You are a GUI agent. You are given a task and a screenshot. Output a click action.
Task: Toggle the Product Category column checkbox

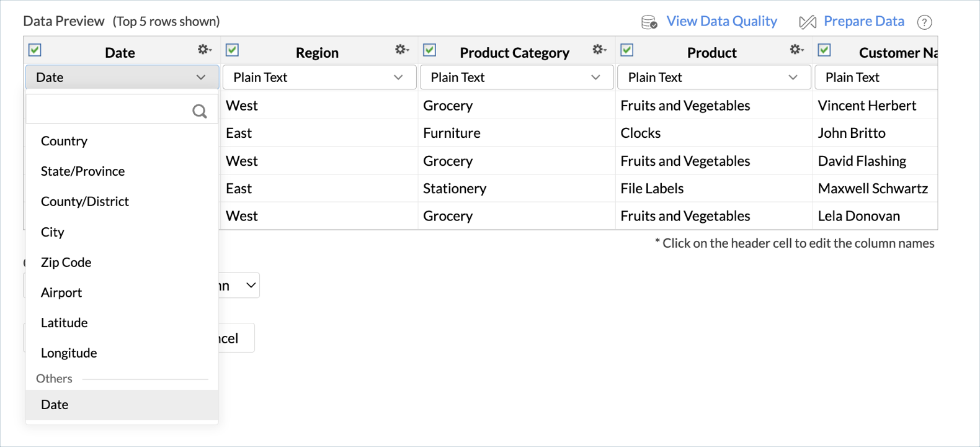click(x=430, y=50)
